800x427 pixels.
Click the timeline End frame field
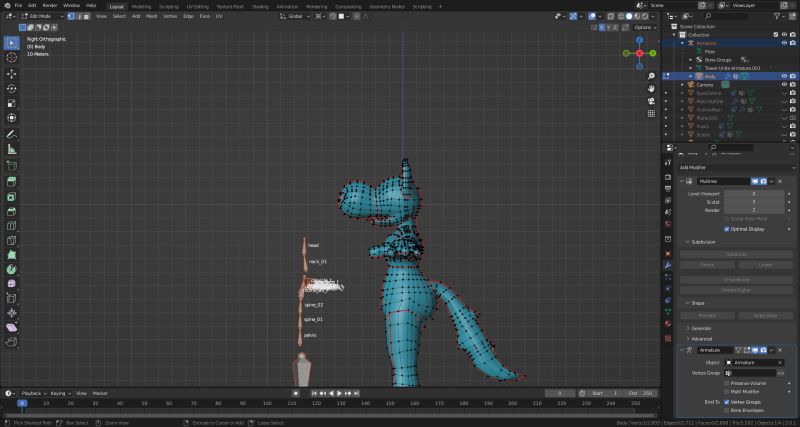pos(640,393)
